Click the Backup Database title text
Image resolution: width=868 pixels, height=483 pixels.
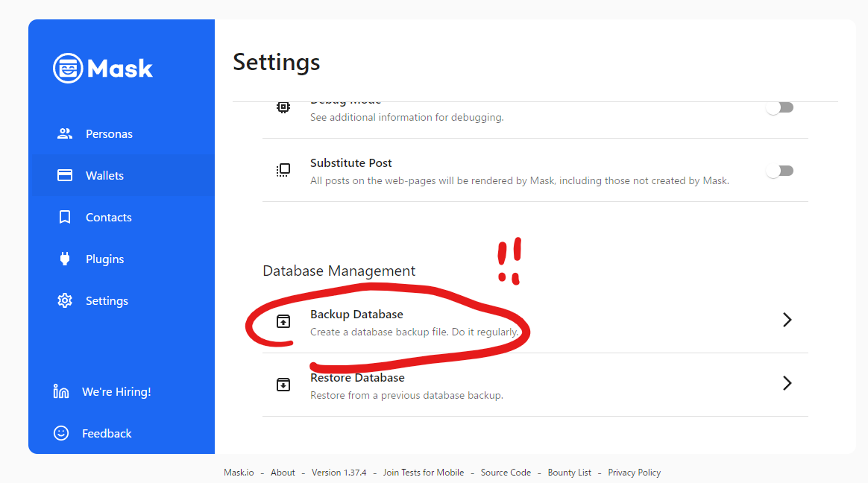(356, 315)
